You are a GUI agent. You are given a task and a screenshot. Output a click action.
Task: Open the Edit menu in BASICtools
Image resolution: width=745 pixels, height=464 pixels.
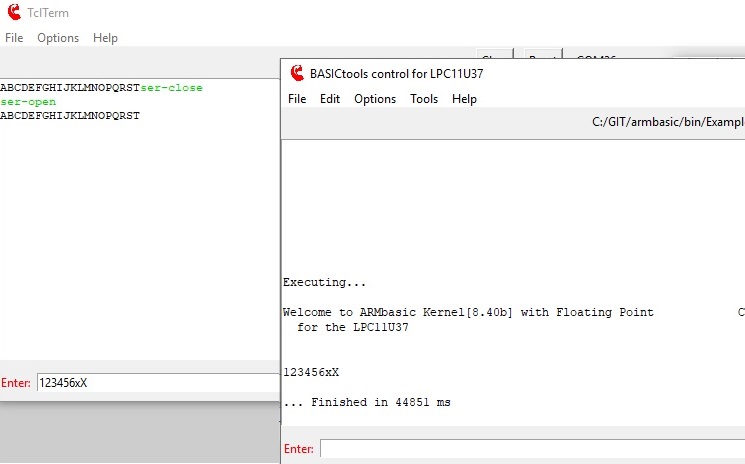pyautogui.click(x=330, y=99)
